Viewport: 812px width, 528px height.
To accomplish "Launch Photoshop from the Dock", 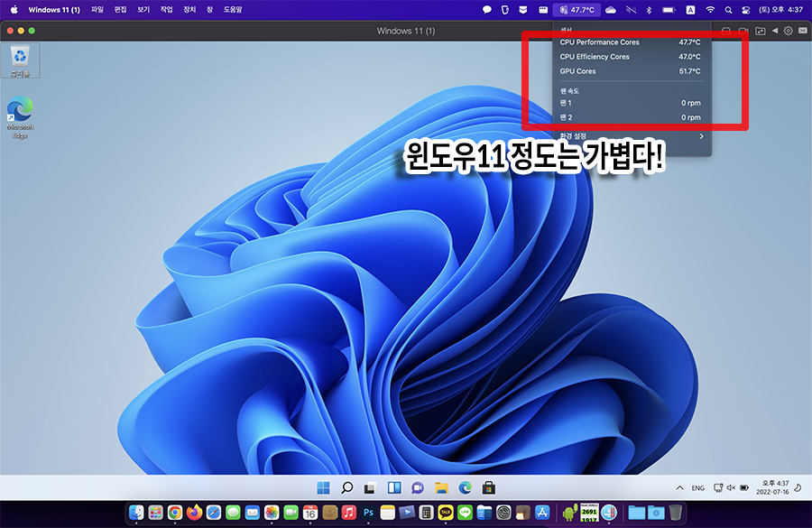I will coord(368,513).
